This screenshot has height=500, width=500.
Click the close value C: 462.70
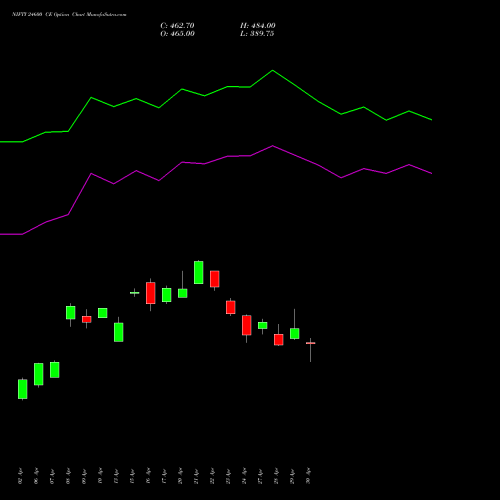177,26
